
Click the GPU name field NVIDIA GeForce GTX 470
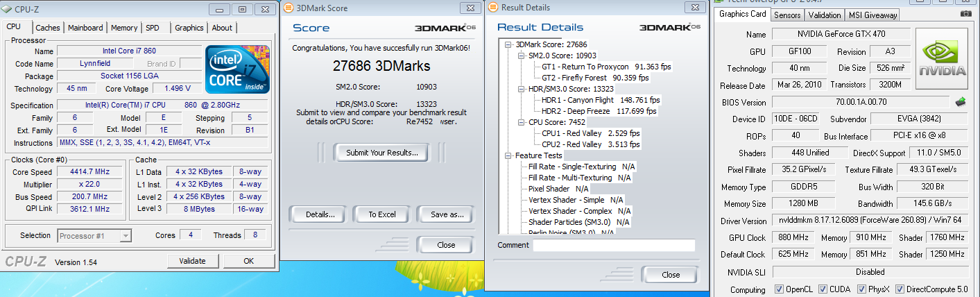pos(841,35)
